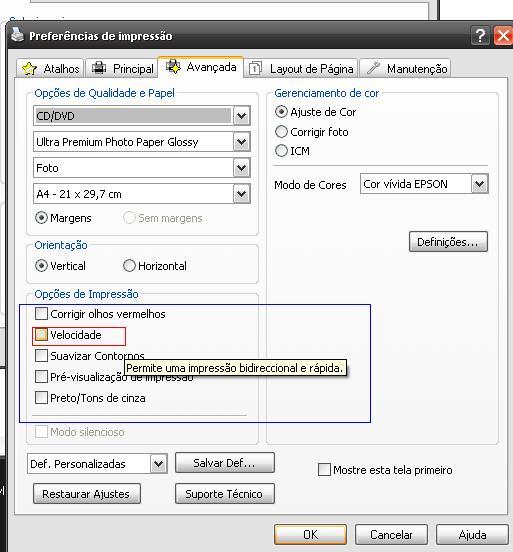Toggle the Velocidade checkbox
Image resolution: width=513 pixels, height=552 pixels.
[x=41, y=335]
